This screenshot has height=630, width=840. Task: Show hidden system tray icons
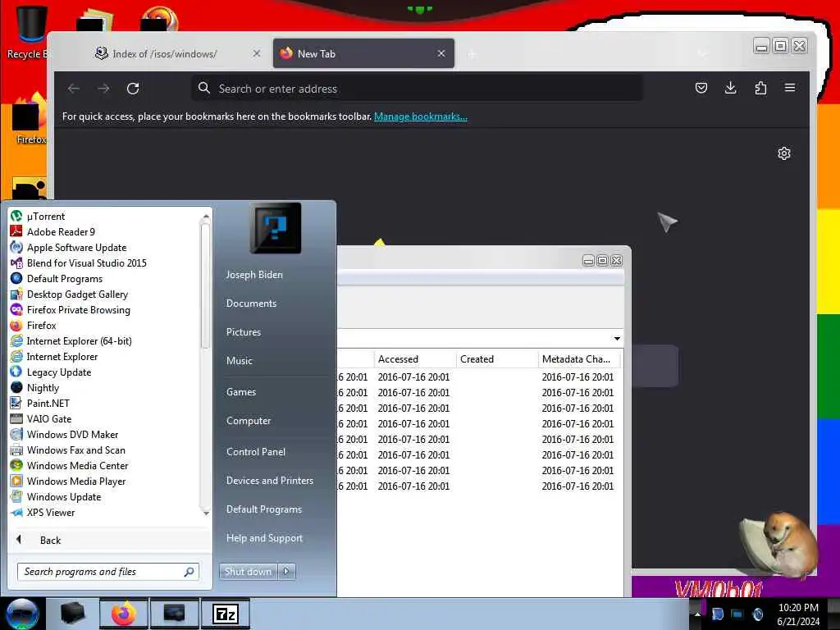(x=697, y=614)
